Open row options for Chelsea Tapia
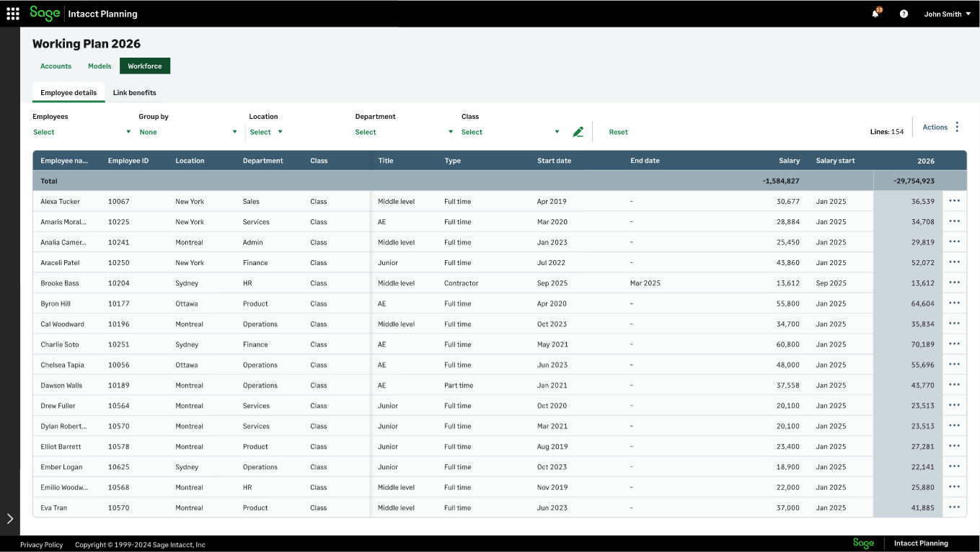The image size is (980, 552). click(x=955, y=365)
